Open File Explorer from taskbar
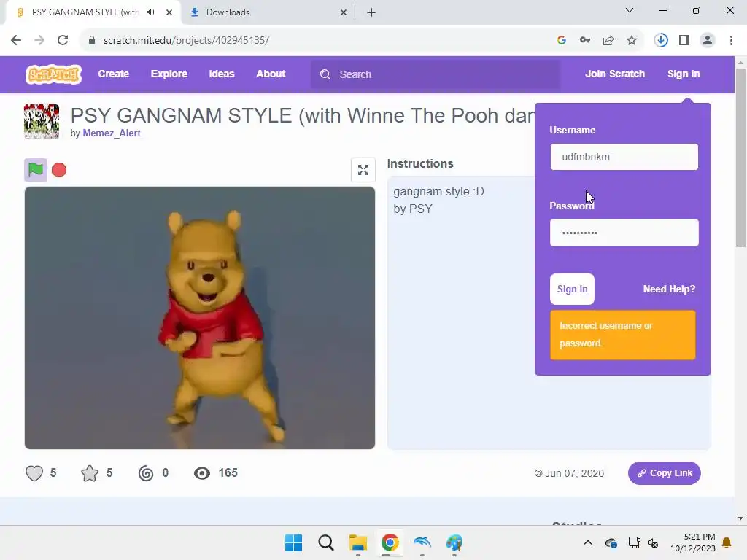The height and width of the screenshot is (560, 747). [x=357, y=542]
